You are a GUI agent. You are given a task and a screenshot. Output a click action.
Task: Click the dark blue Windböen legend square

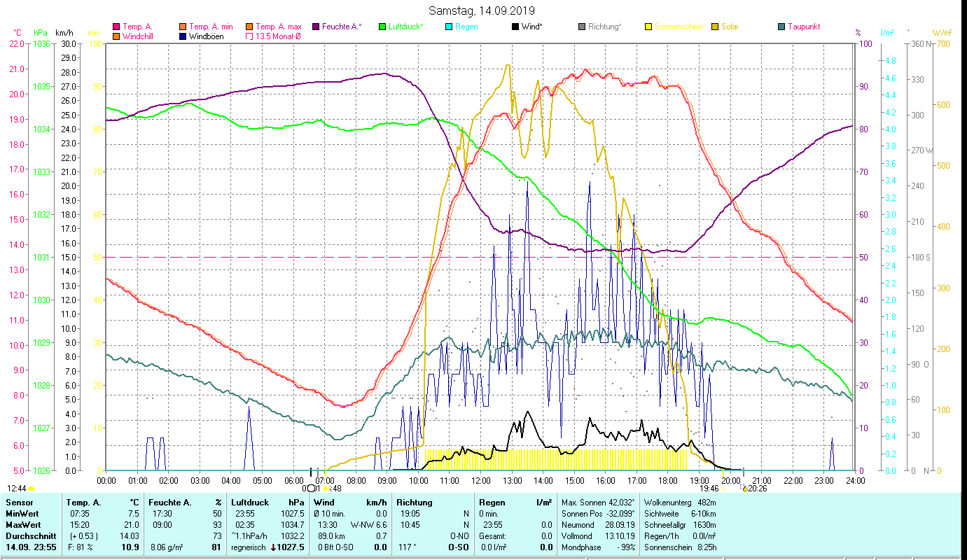(183, 36)
